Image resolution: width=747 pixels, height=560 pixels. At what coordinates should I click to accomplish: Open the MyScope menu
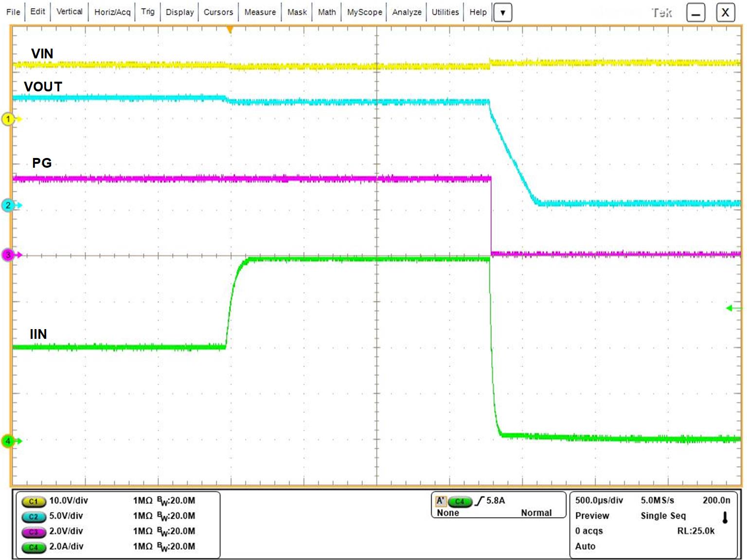click(x=364, y=12)
